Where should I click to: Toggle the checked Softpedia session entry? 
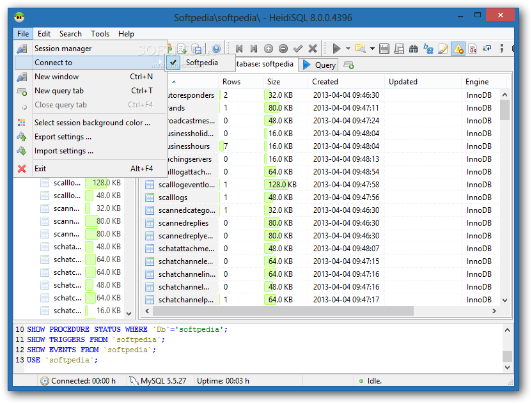tap(200, 63)
